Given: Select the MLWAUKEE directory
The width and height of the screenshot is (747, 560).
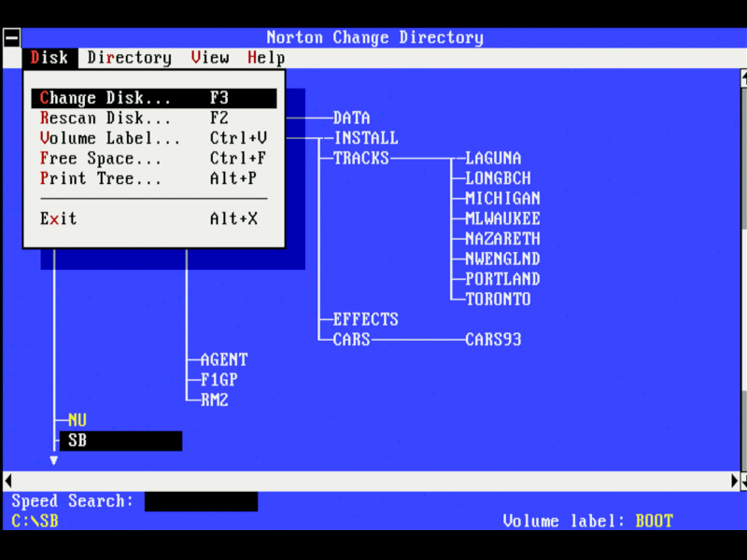Looking at the screenshot, I should click(502, 218).
